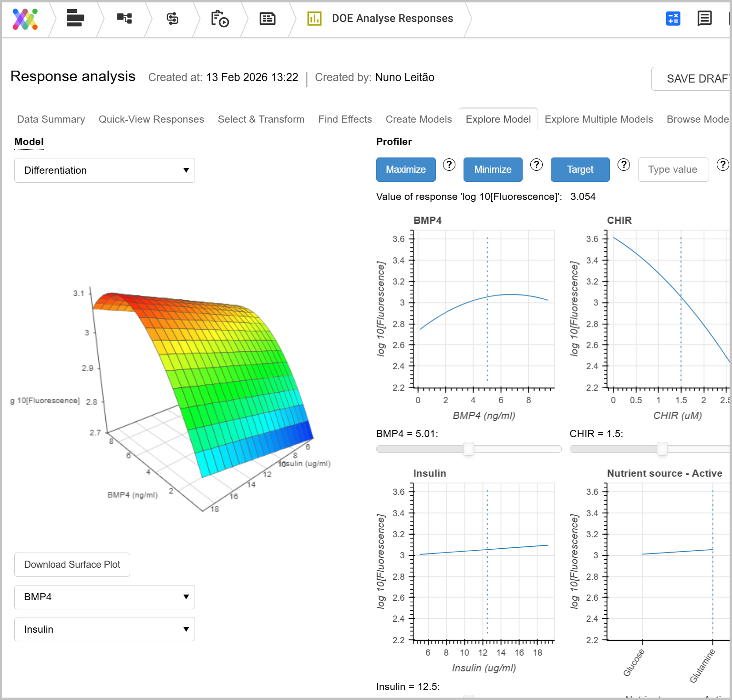The width and height of the screenshot is (732, 700).
Task: Click the BMP4 slider handle
Action: [x=469, y=449]
